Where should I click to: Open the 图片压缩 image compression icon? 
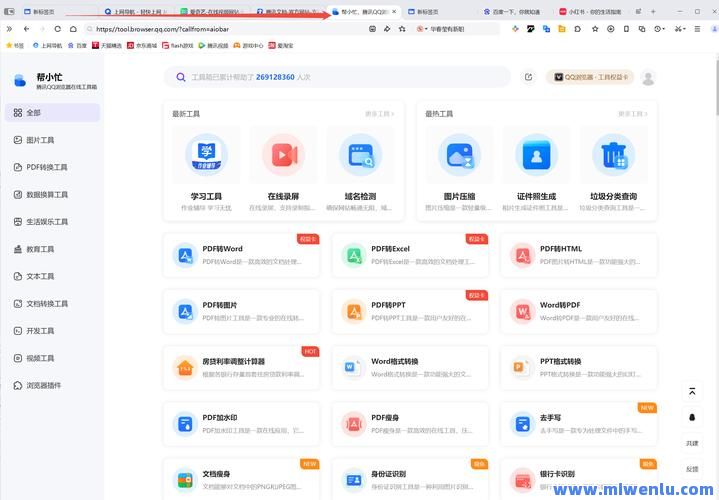click(459, 155)
